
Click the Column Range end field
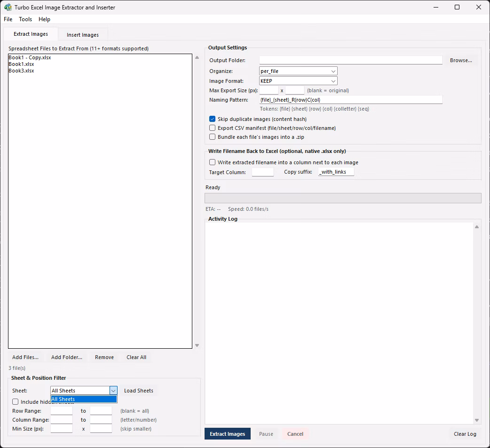tap(101, 420)
